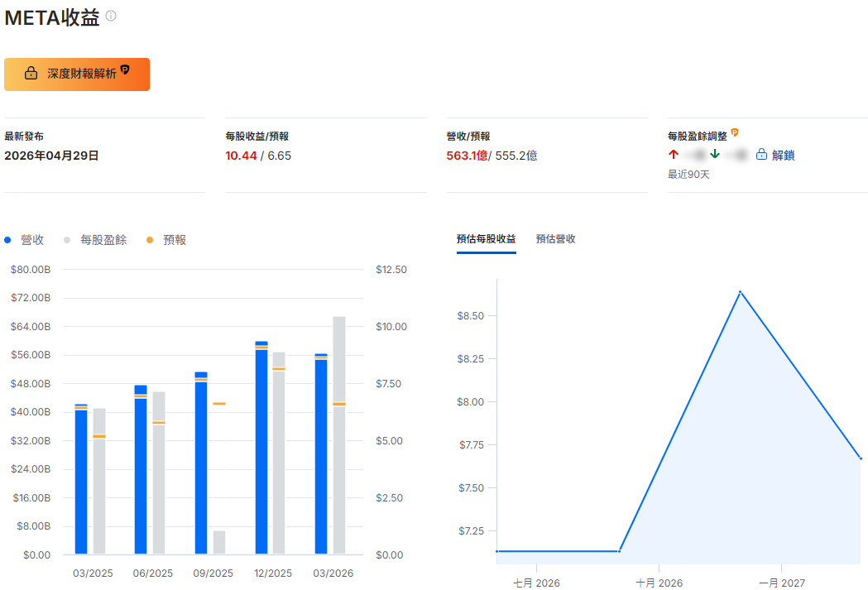
Task: Select the 預估每股收益 tab
Action: pos(486,239)
